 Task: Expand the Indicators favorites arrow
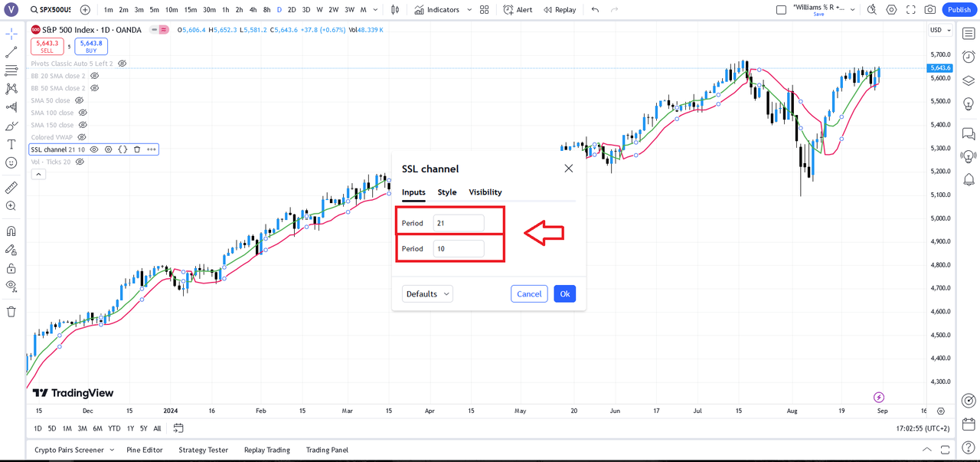(469, 10)
